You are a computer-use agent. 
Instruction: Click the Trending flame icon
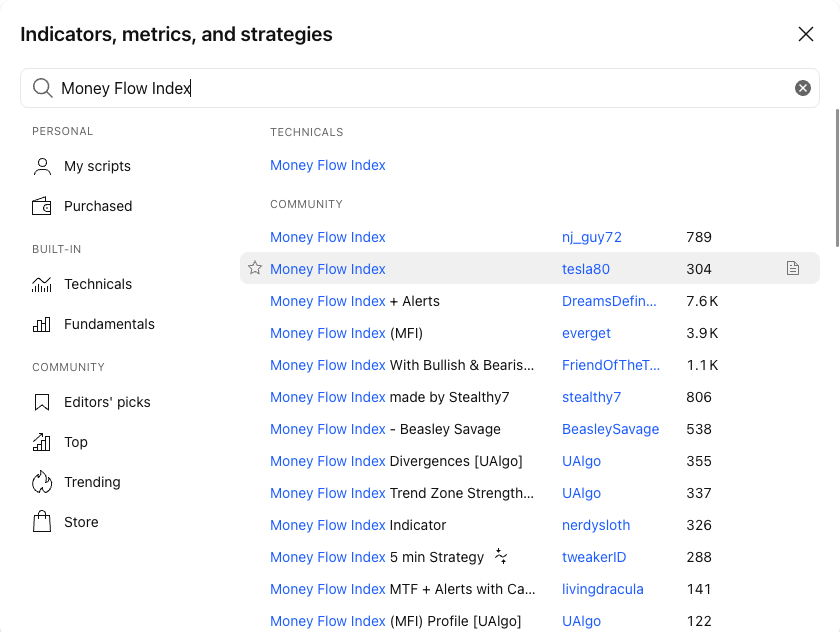[42, 482]
